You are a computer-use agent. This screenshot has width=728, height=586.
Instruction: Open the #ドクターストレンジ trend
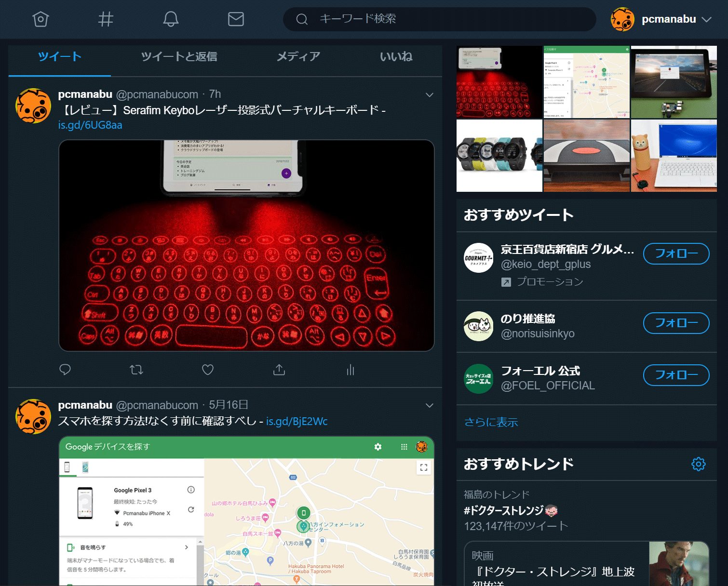click(x=511, y=510)
